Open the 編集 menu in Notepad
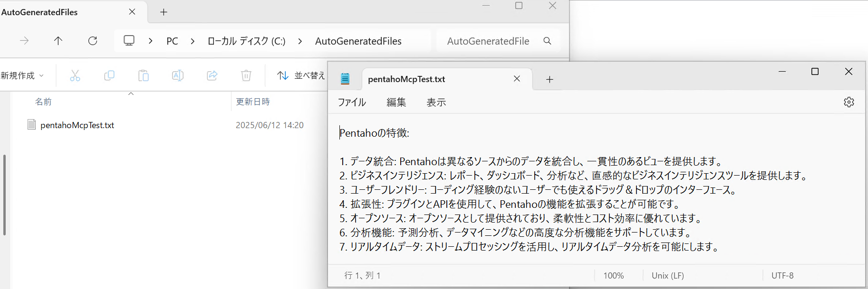This screenshot has width=868, height=289. [x=396, y=103]
